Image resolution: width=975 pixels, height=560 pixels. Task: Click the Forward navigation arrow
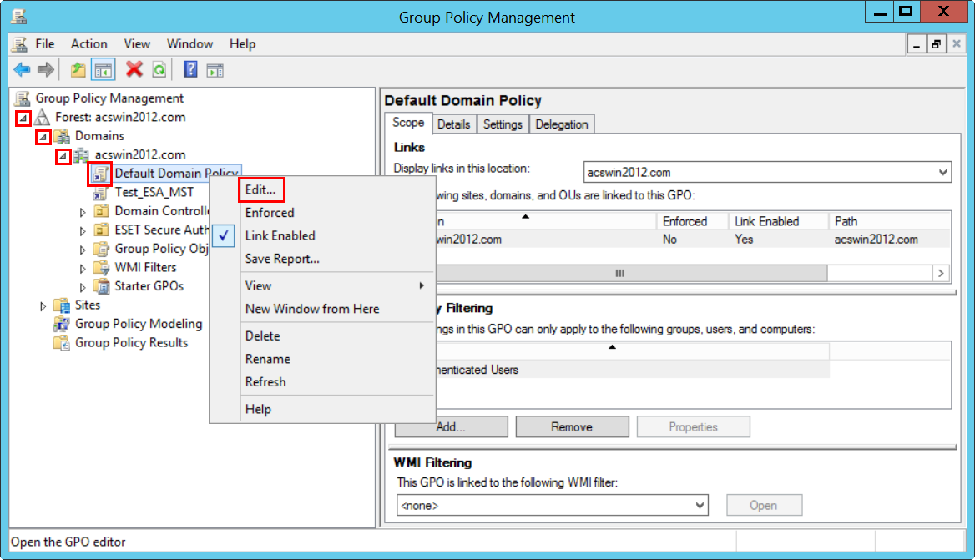pos(45,69)
